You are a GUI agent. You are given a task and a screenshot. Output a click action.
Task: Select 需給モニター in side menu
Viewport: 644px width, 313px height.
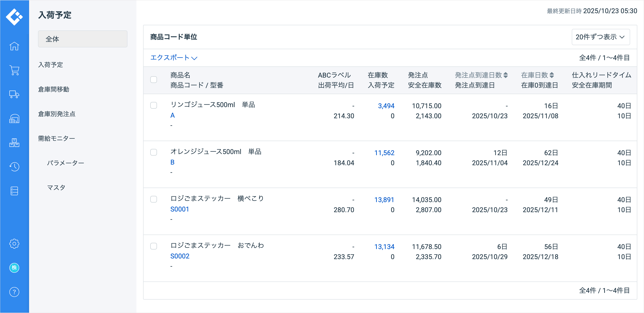tap(57, 138)
